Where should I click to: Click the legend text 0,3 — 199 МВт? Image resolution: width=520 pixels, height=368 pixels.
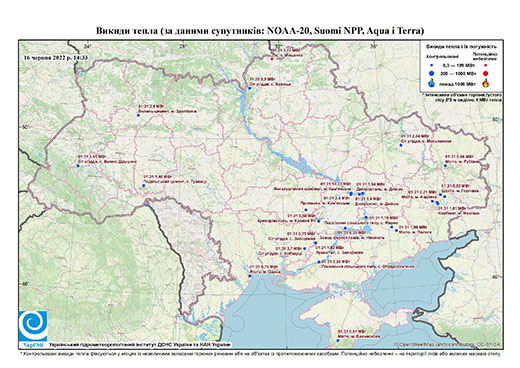coord(459,66)
